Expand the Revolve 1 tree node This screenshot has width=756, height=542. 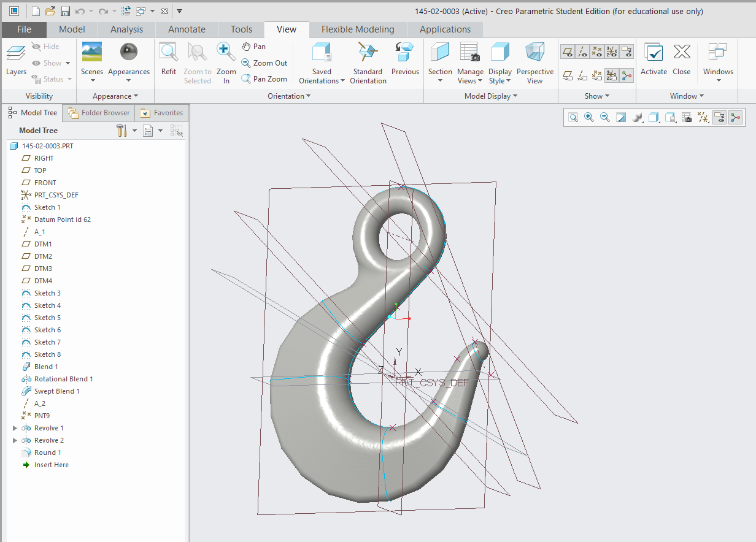15,428
